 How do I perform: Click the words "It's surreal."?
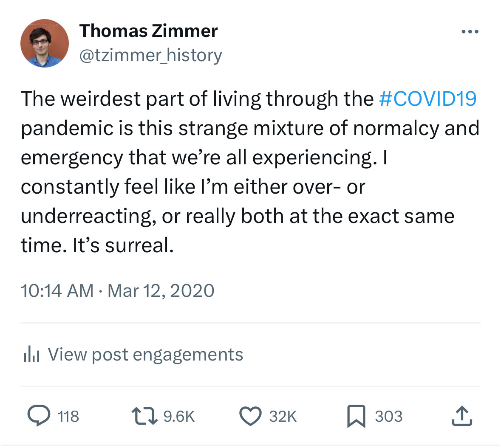123,245
